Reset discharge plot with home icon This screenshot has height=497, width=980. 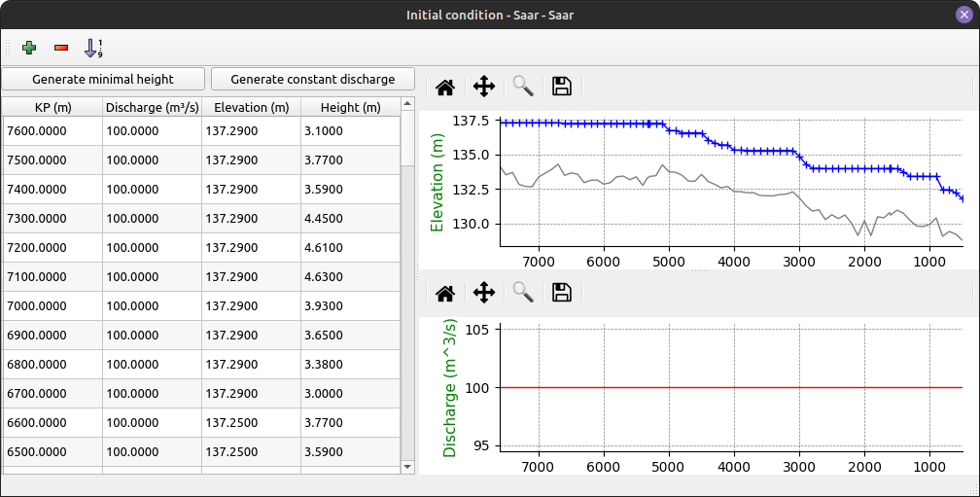coord(445,293)
